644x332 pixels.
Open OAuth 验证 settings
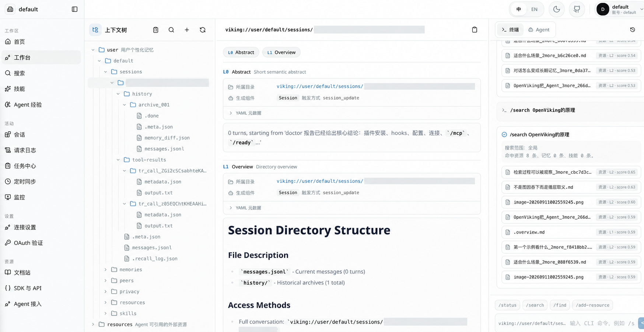(x=41, y=243)
